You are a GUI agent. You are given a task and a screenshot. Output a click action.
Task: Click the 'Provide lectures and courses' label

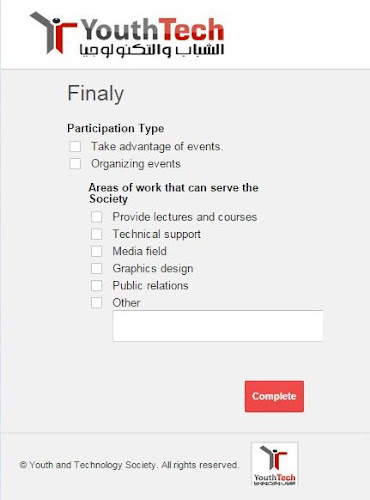[185, 217]
